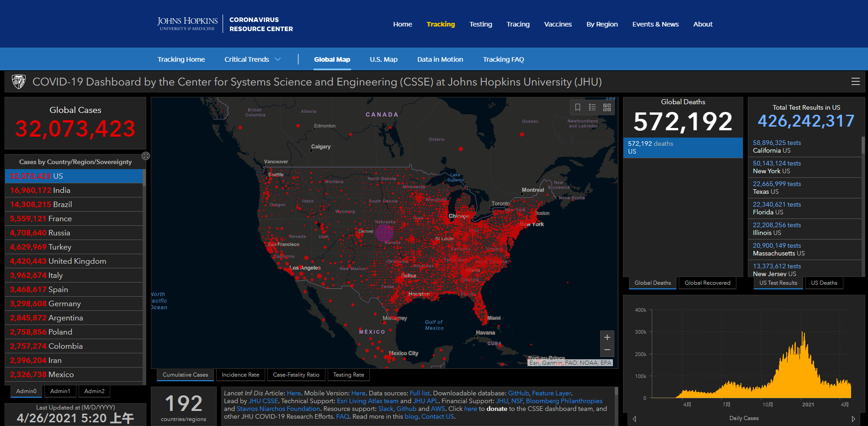Screen dimensions: 868x426
Task: Click the Contact US link
Action: [x=437, y=416]
